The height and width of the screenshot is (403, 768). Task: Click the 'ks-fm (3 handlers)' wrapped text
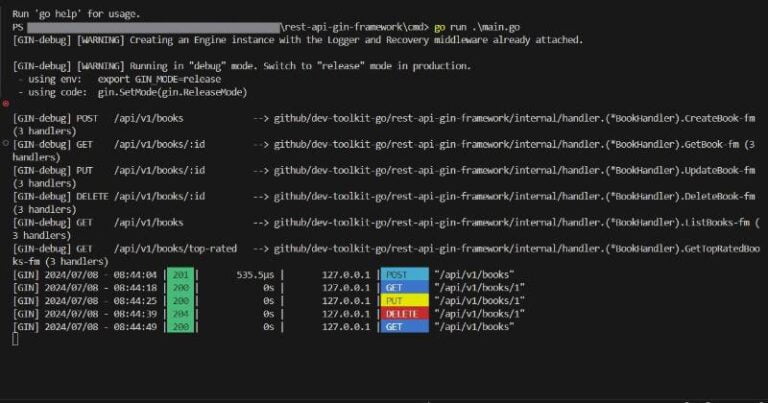[x=60, y=261]
